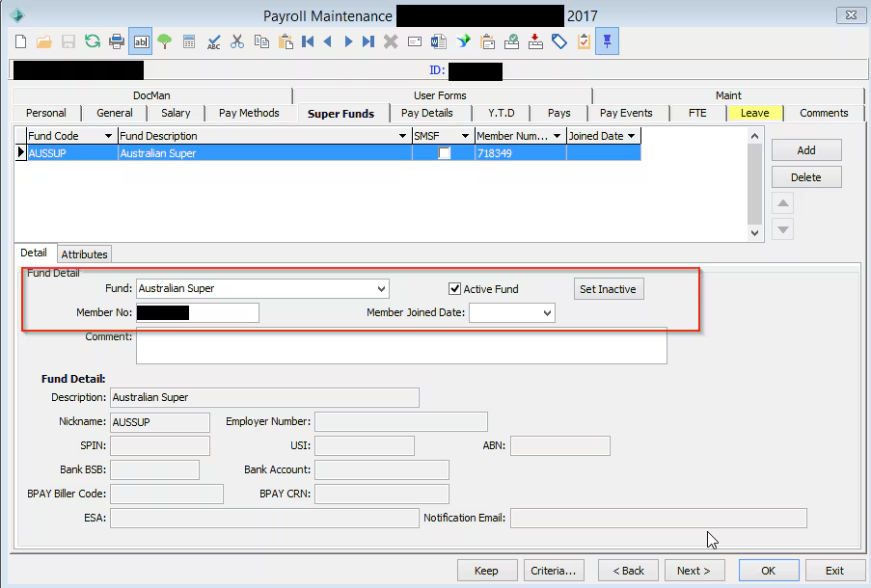Open the Attributes tab
Image resolution: width=871 pixels, height=588 pixels.
point(84,254)
